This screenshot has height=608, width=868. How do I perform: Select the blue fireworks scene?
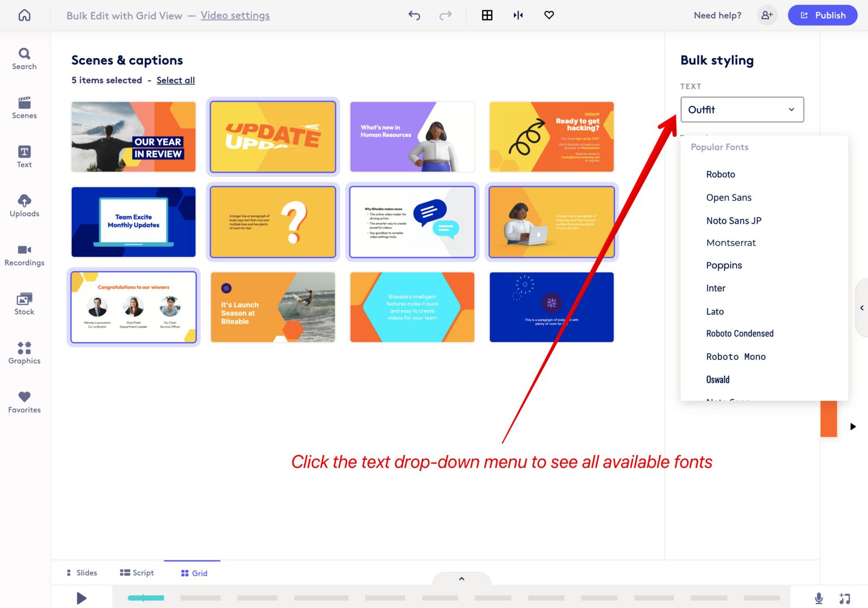[552, 307]
